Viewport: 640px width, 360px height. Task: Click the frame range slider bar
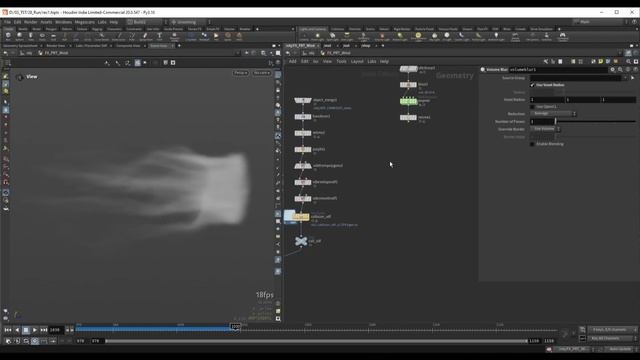(x=316, y=341)
